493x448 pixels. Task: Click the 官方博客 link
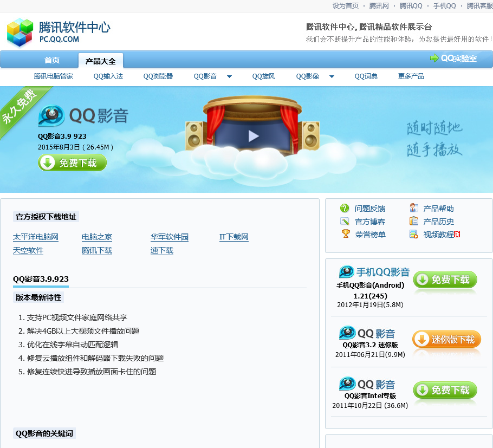369,222
